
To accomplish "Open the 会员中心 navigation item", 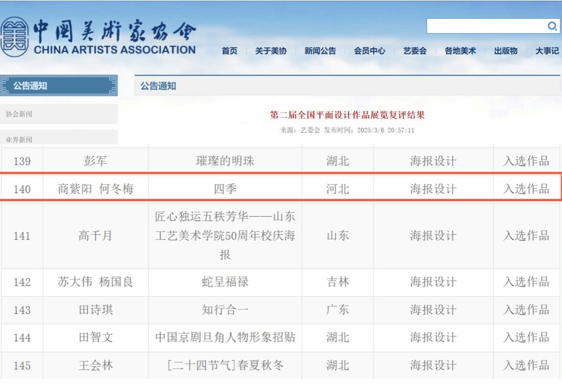I will pos(369,51).
